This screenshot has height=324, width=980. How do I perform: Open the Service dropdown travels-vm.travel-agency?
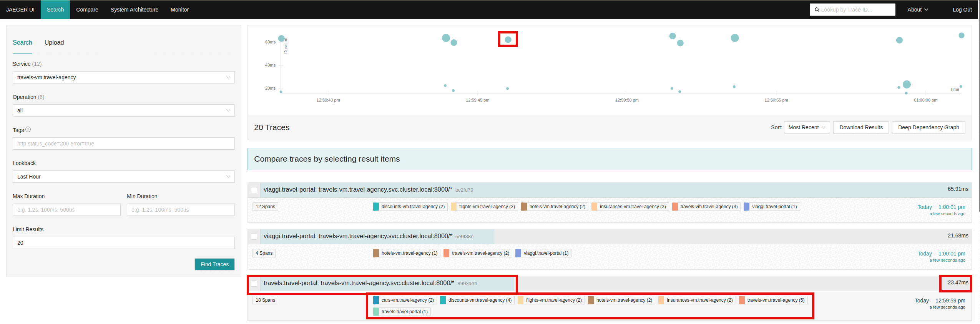point(123,77)
